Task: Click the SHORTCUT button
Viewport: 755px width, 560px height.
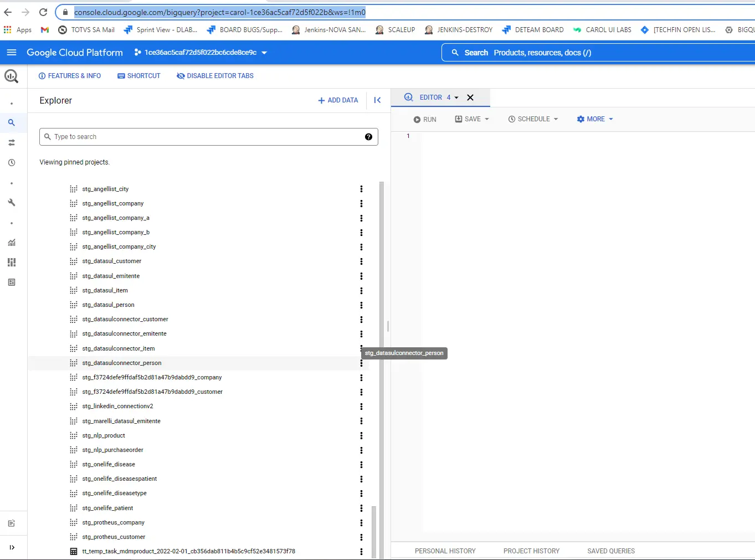Action: pos(139,76)
